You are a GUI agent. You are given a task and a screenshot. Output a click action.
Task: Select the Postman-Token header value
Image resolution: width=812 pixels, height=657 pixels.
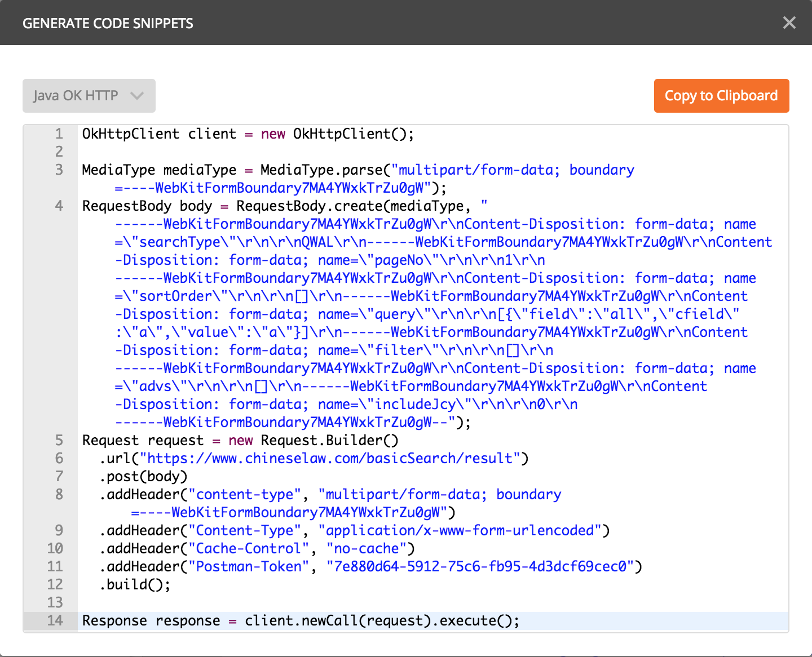click(x=479, y=566)
